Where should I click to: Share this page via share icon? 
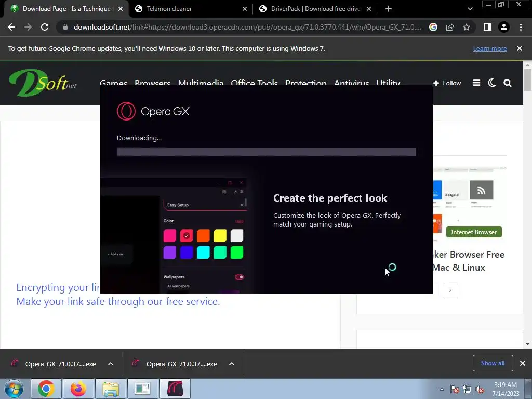coord(450,27)
